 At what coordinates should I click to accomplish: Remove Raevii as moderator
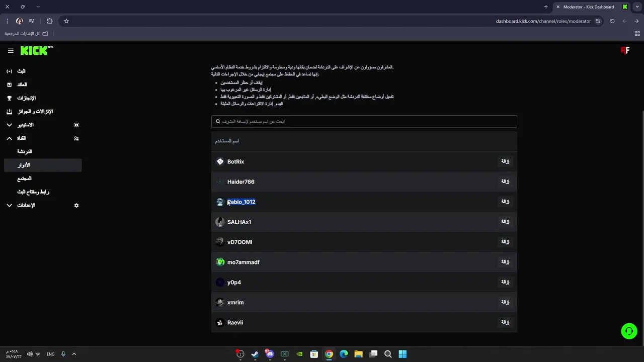[x=505, y=322]
